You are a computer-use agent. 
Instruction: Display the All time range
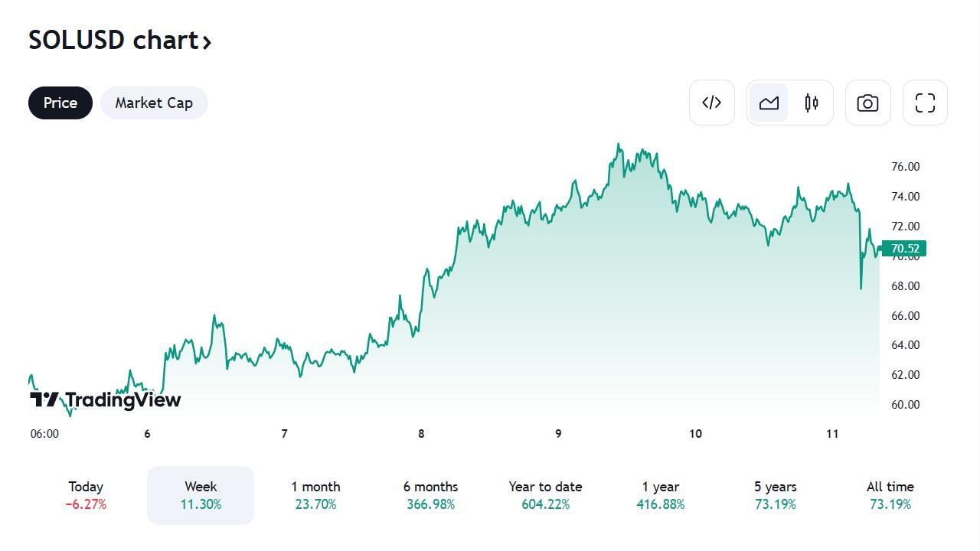[x=890, y=495]
